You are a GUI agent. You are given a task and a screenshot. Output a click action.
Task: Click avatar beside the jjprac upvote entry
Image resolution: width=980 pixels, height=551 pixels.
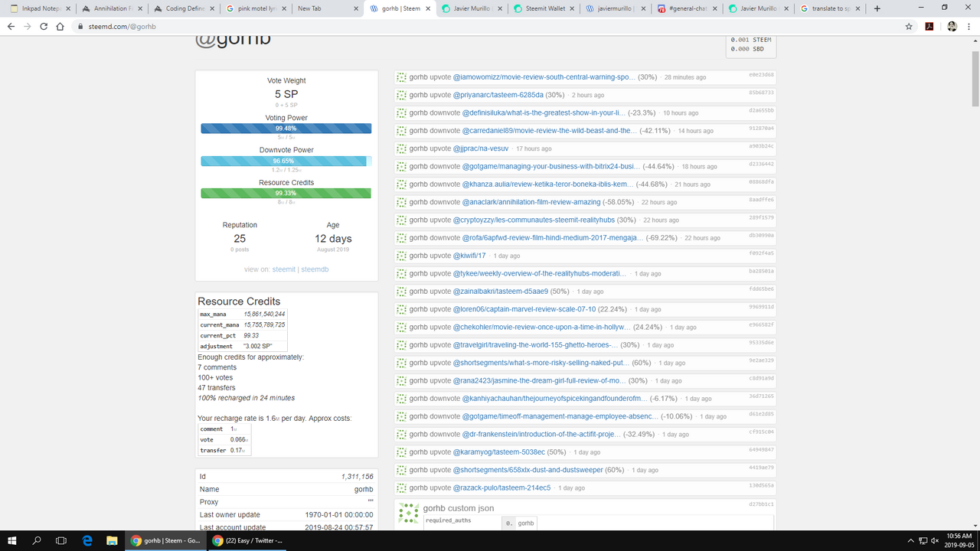click(401, 148)
